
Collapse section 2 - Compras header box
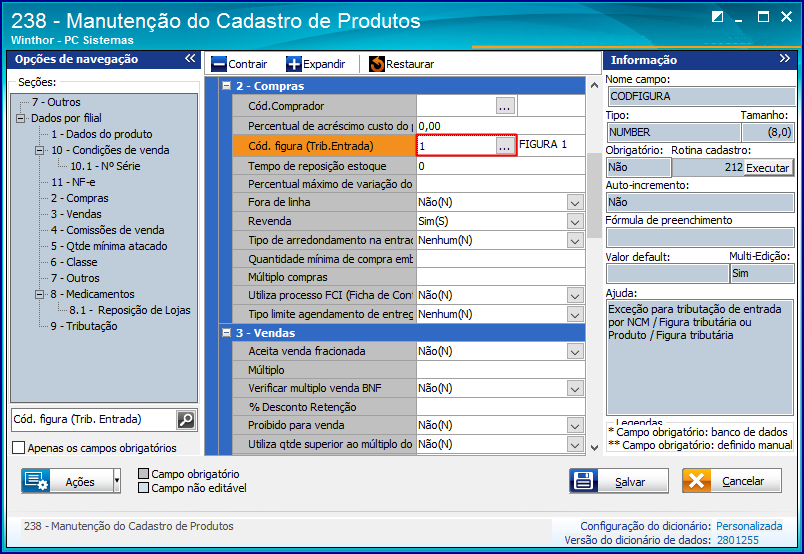pos(227,86)
